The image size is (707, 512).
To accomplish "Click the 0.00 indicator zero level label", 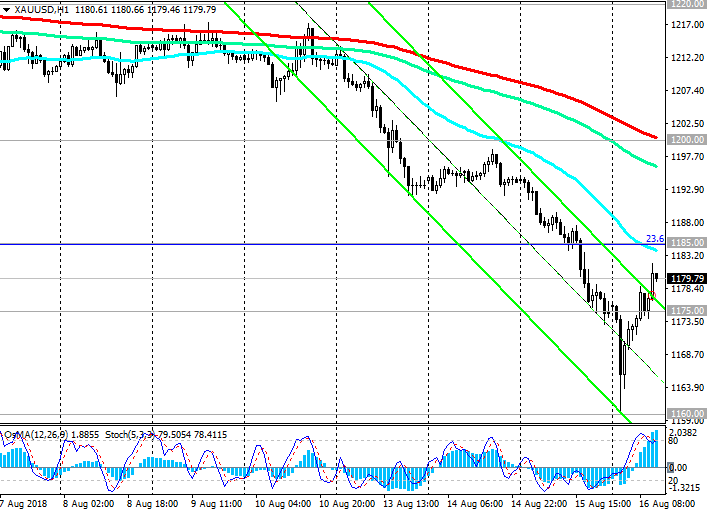I will (x=679, y=468).
